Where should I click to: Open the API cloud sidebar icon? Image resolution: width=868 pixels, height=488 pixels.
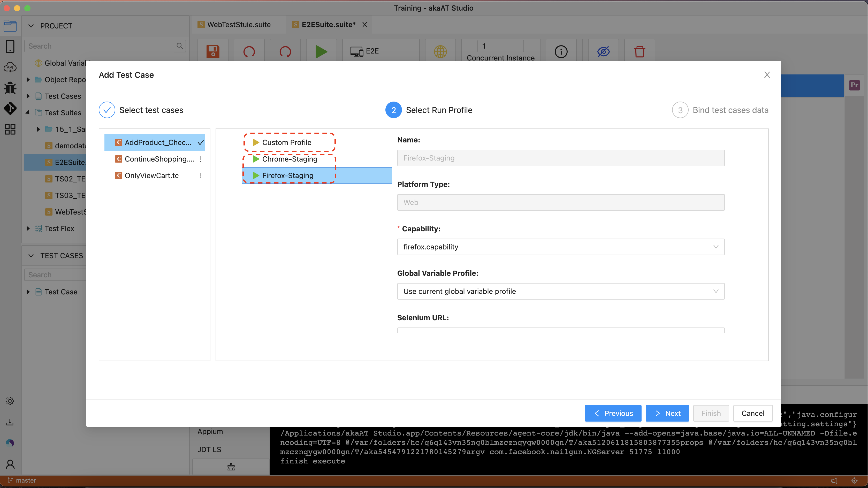point(10,67)
